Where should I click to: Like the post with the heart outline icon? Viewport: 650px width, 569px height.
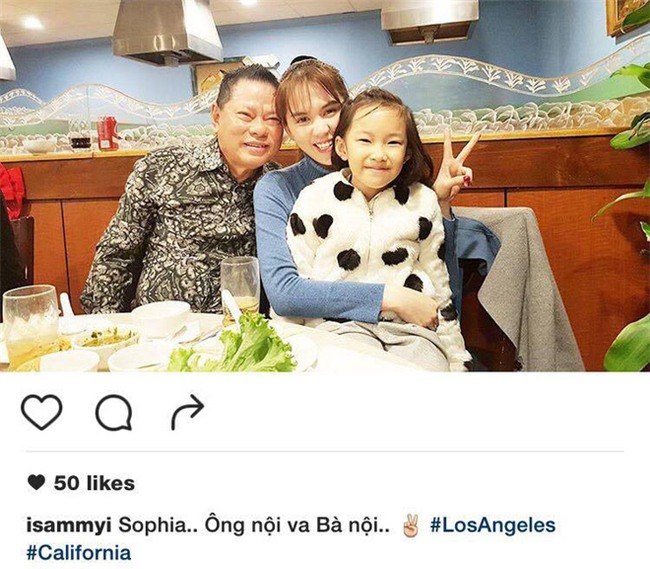[41, 412]
